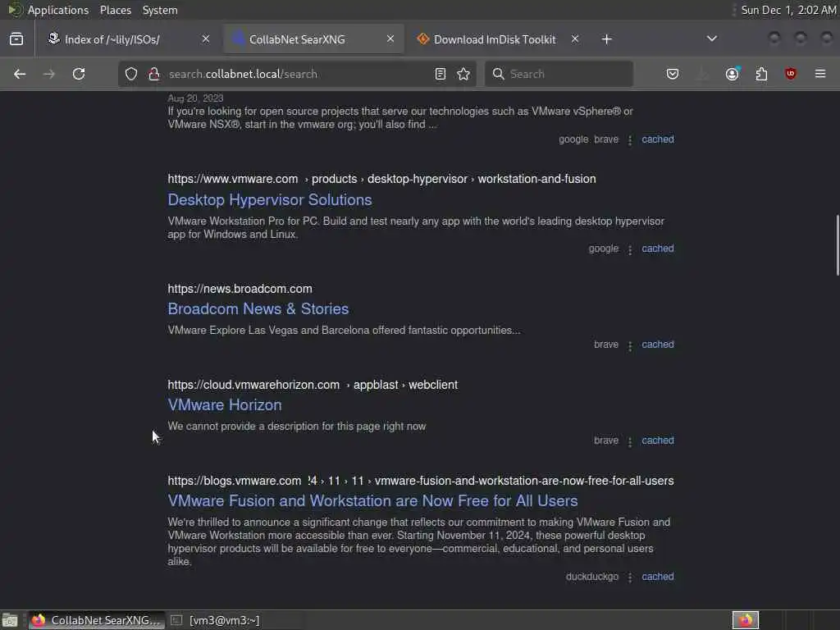Open the Firefox account icon
This screenshot has height=630, width=840.
click(x=733, y=74)
